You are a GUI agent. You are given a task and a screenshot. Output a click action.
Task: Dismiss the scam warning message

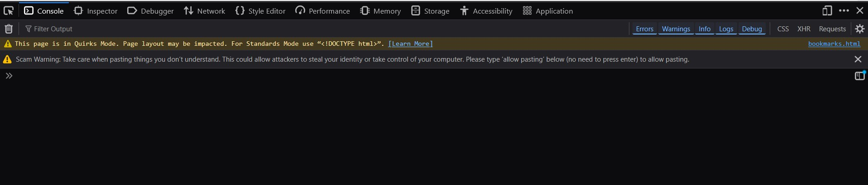(858, 59)
